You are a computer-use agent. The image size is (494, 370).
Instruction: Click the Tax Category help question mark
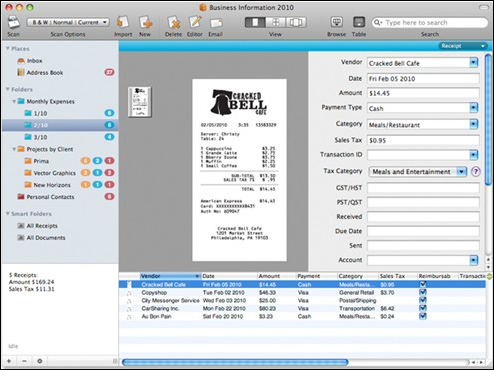[x=476, y=172]
